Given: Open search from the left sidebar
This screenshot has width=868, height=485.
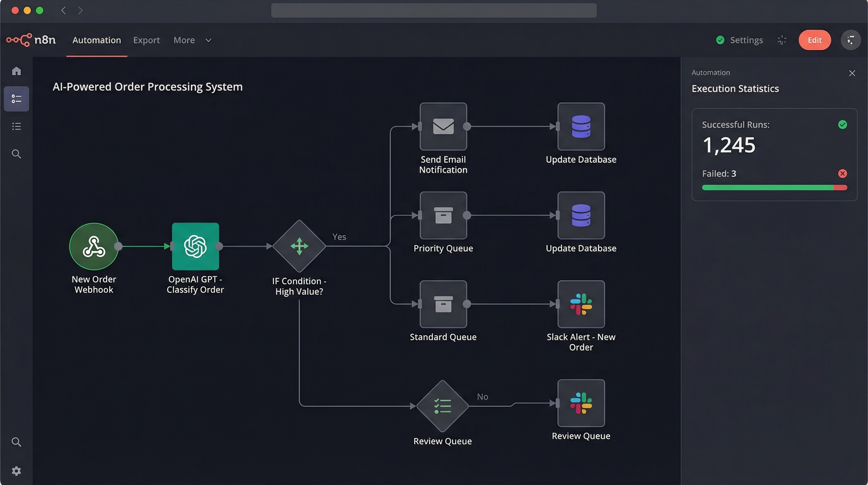Looking at the screenshot, I should (16, 154).
